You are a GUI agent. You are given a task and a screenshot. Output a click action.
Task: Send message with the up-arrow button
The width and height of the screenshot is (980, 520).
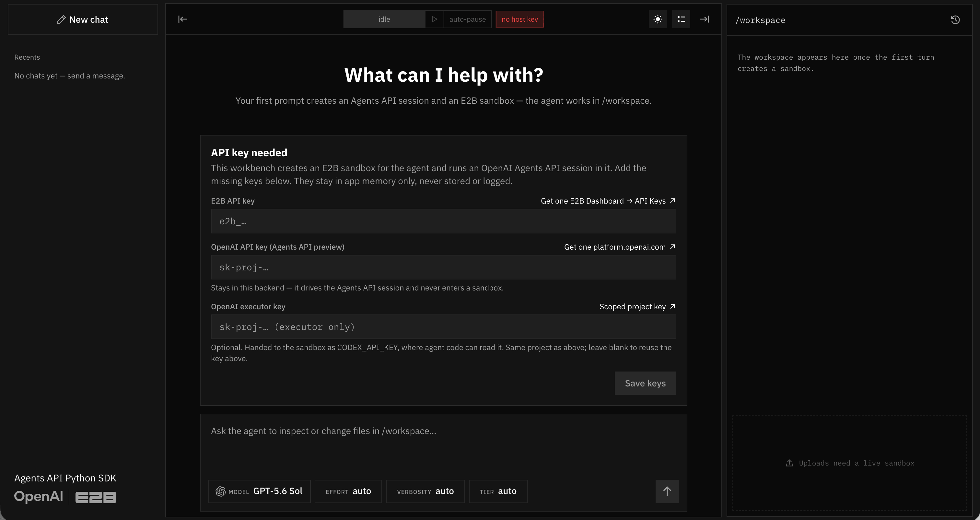pos(667,491)
